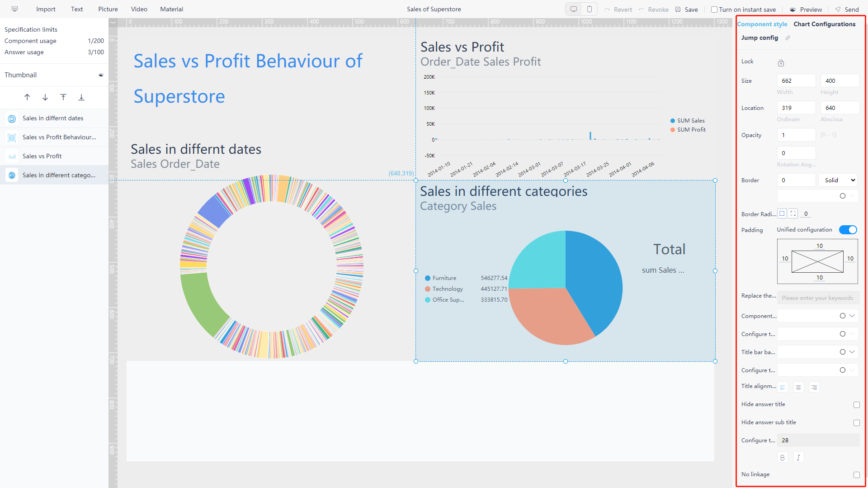The height and width of the screenshot is (488, 868).
Task: Open the Text menu
Action: (x=77, y=9)
